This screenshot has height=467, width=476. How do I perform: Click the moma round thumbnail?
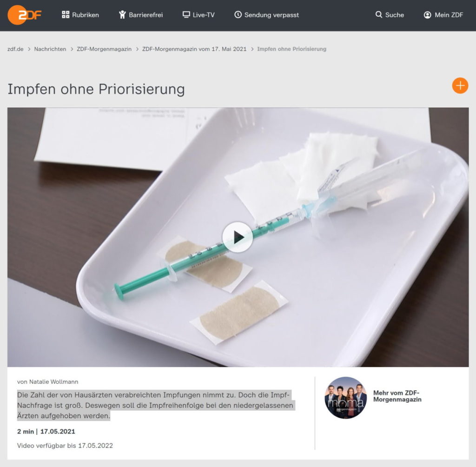(346, 398)
